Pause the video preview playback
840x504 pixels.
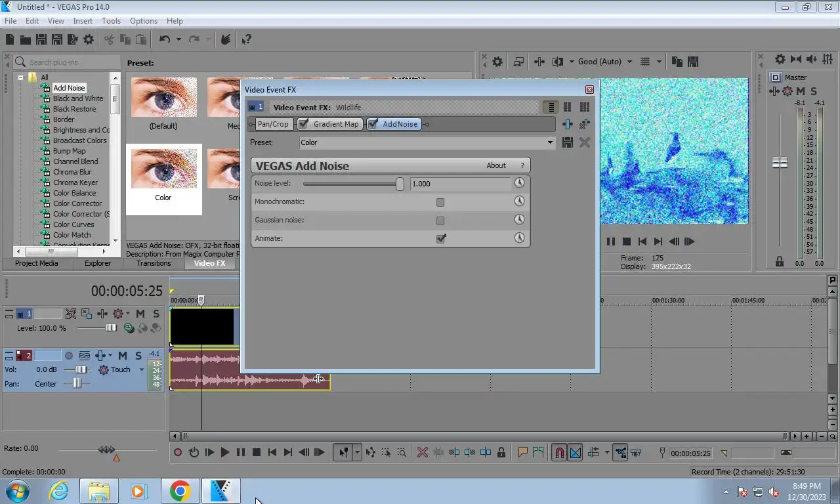click(611, 241)
